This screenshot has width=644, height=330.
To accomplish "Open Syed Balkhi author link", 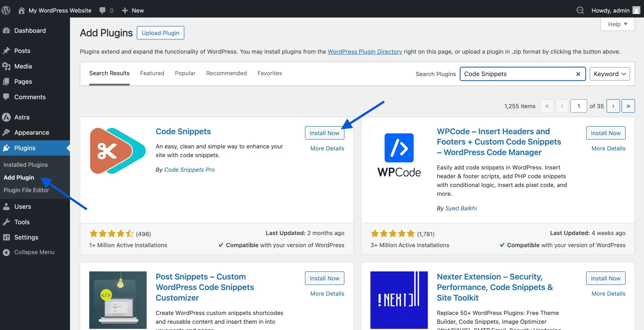I will 461,208.
